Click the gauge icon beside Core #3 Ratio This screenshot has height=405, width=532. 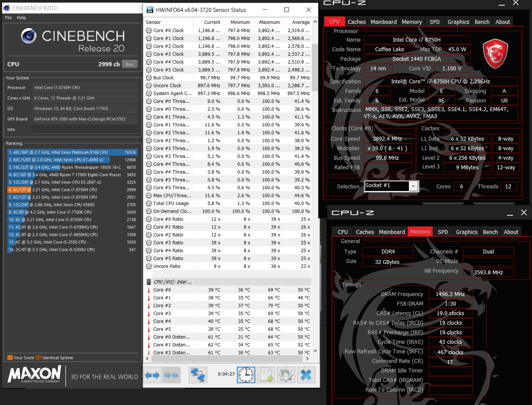[x=149, y=243]
